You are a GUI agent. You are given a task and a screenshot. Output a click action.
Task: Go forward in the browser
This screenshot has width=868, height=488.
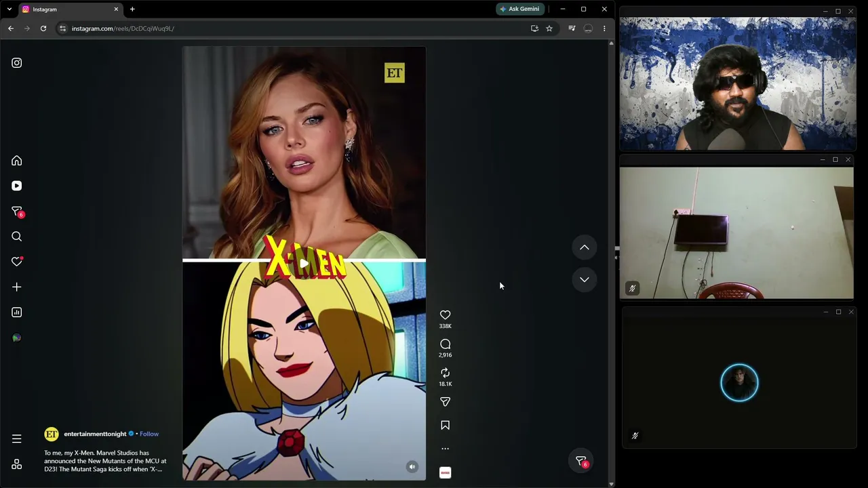click(27, 28)
